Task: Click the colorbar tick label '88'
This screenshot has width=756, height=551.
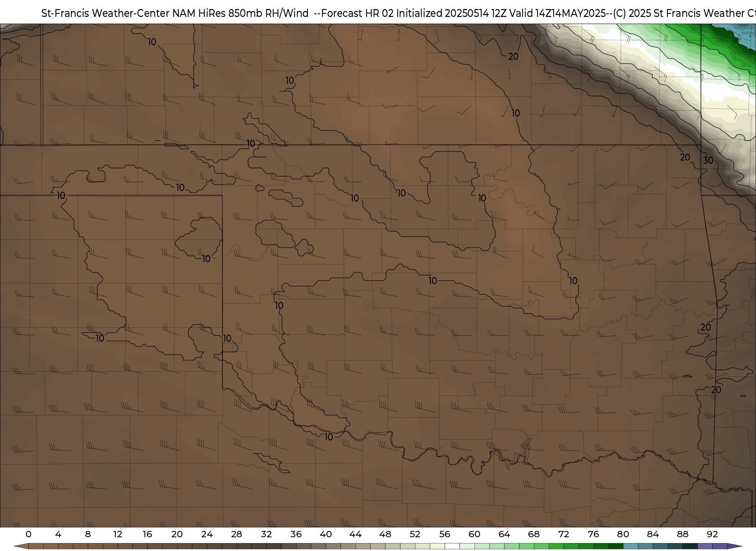Action: (x=682, y=534)
